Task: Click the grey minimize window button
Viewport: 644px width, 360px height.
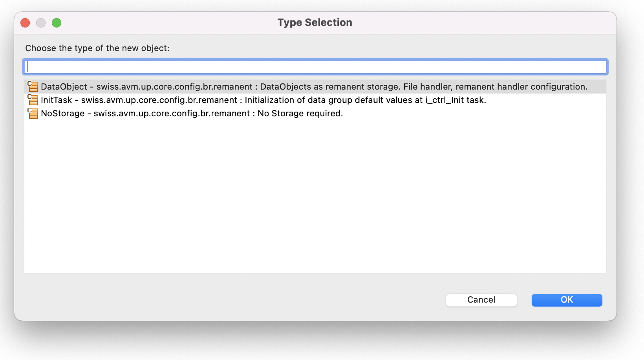Action: (41, 23)
